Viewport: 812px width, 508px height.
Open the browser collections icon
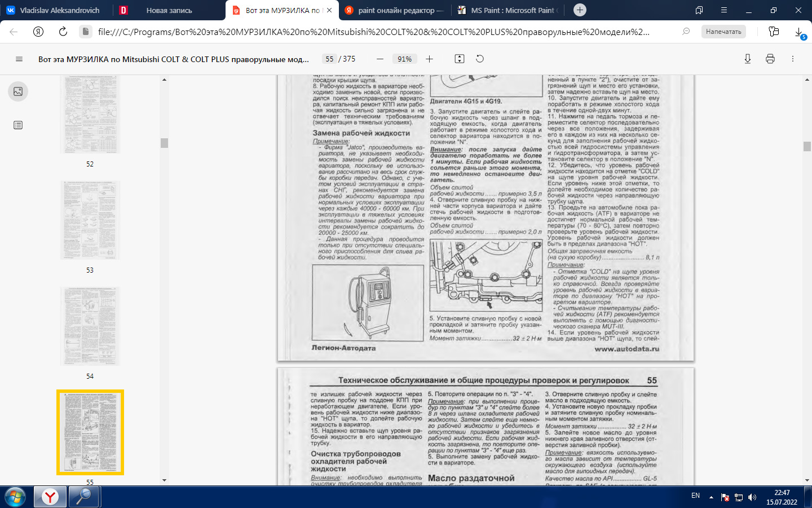pyautogui.click(x=774, y=32)
